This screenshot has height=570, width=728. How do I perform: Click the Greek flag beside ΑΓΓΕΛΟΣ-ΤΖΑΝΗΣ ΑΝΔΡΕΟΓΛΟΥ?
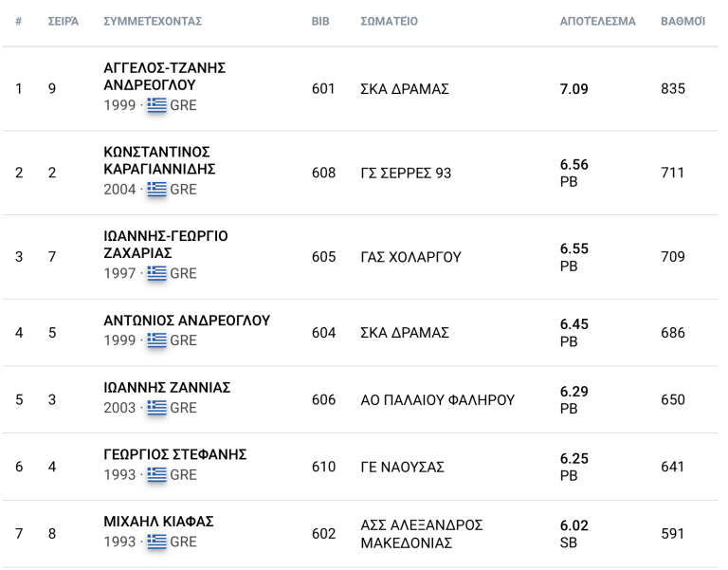tap(156, 105)
